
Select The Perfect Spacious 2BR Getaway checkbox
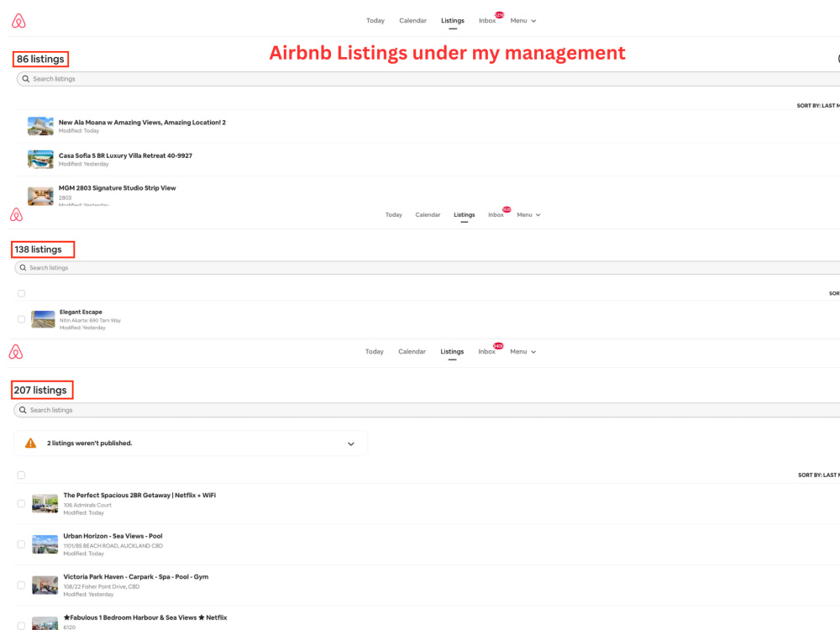point(22,503)
